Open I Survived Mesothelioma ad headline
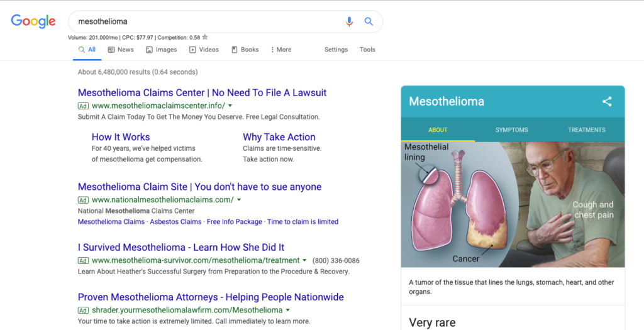 tap(181, 248)
